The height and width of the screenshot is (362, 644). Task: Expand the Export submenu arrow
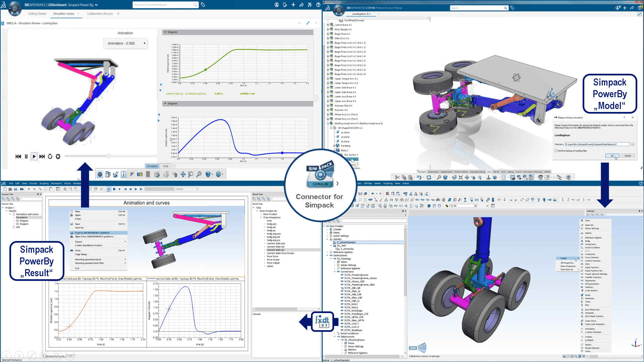click(x=125, y=242)
